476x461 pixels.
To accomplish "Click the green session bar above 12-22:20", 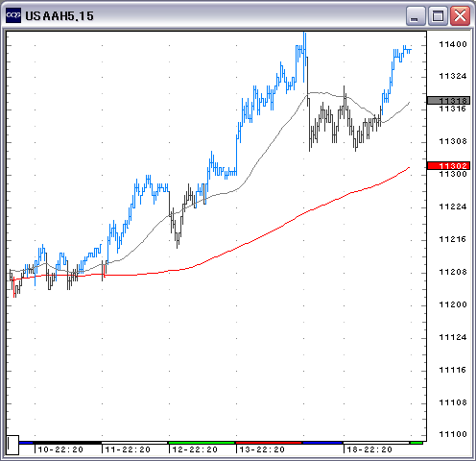I will coord(202,443).
